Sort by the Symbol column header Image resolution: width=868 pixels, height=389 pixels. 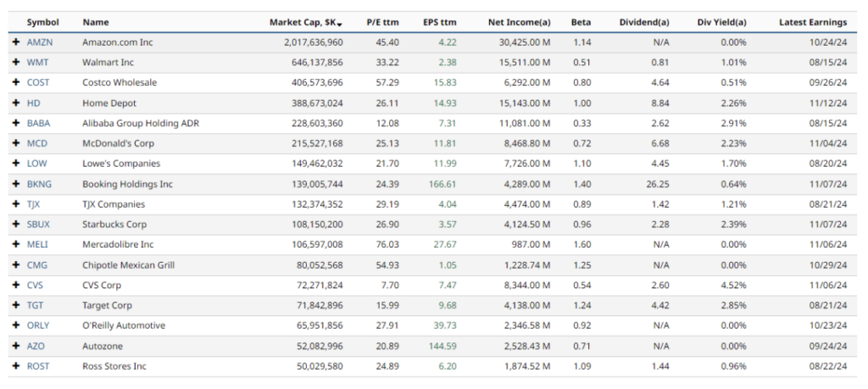pyautogui.click(x=43, y=23)
